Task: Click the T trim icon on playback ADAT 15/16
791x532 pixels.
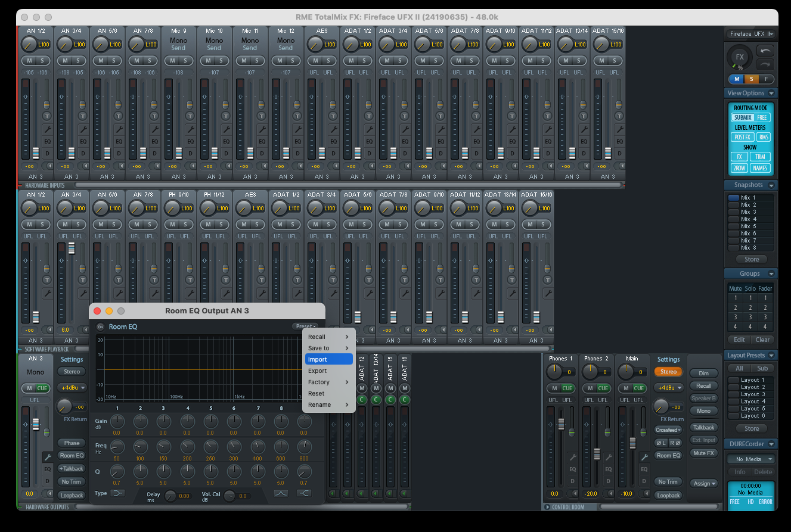Action: [x=547, y=279]
